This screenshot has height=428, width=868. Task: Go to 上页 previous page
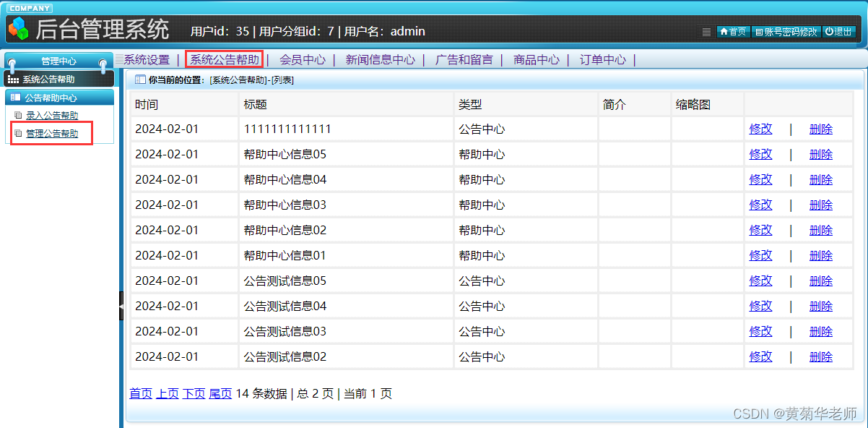coord(168,394)
